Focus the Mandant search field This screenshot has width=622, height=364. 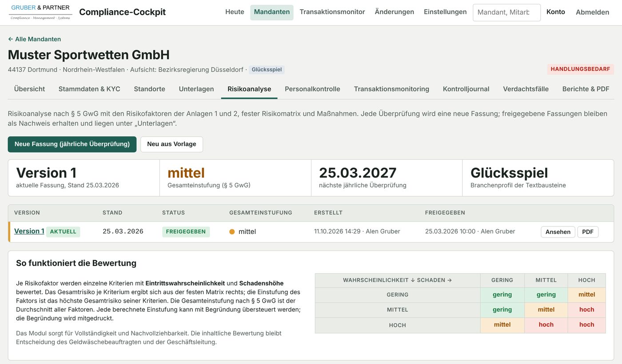(x=506, y=12)
